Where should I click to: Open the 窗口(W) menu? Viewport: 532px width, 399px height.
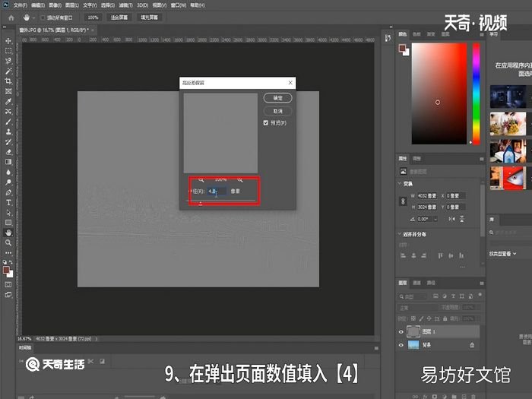click(178, 5)
